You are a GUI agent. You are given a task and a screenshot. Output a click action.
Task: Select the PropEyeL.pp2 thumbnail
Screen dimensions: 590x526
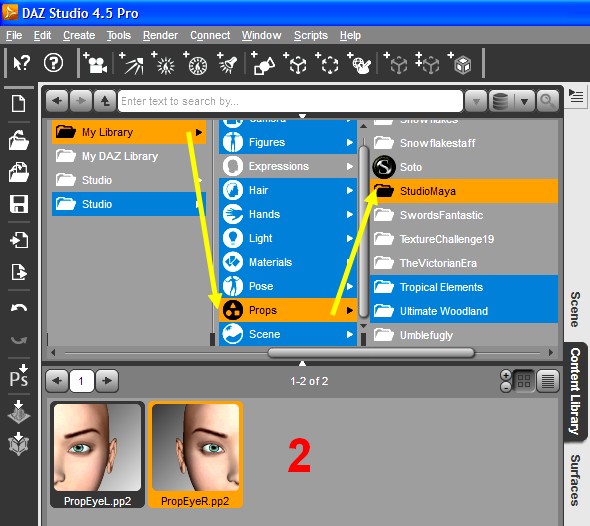pos(97,455)
